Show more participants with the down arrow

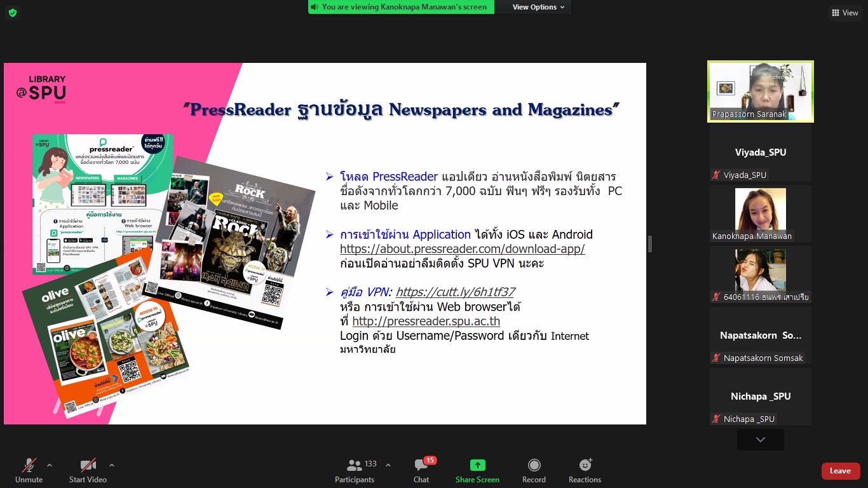761,440
